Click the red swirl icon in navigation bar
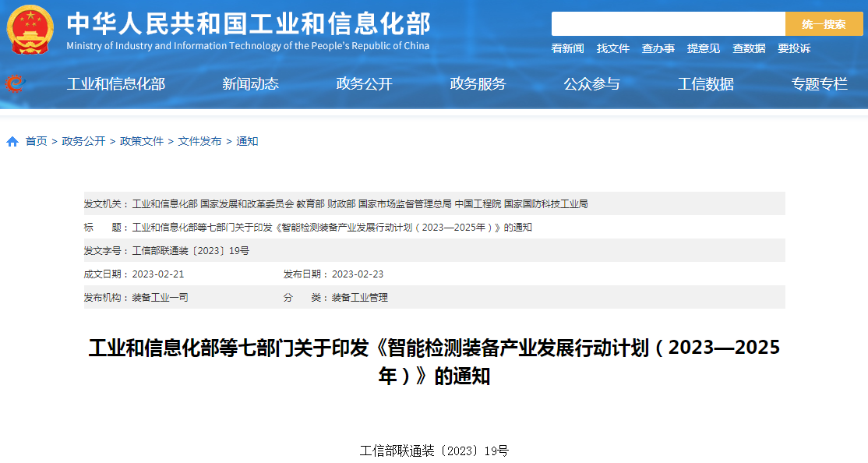 14,84
